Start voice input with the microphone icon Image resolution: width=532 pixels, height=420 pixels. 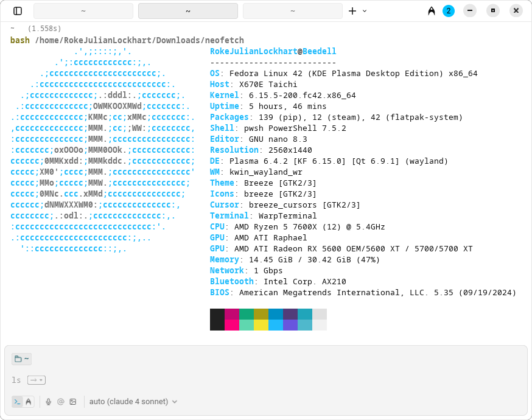click(x=49, y=402)
